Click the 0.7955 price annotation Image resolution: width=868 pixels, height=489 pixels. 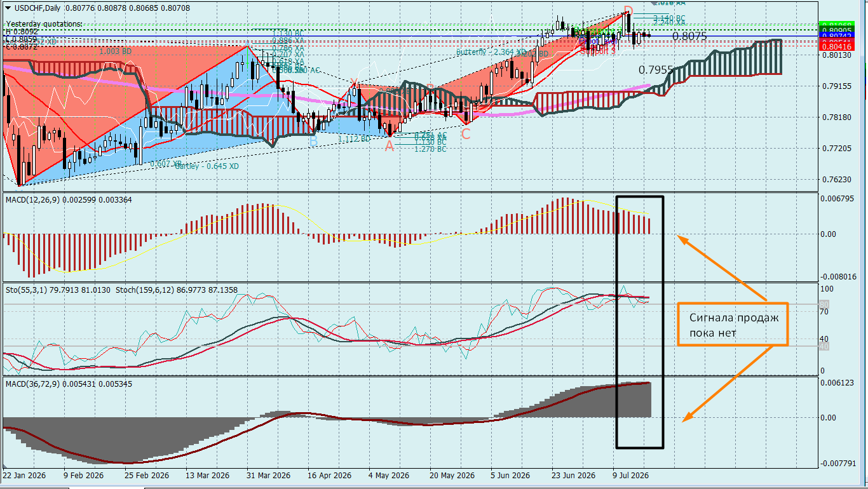point(656,69)
